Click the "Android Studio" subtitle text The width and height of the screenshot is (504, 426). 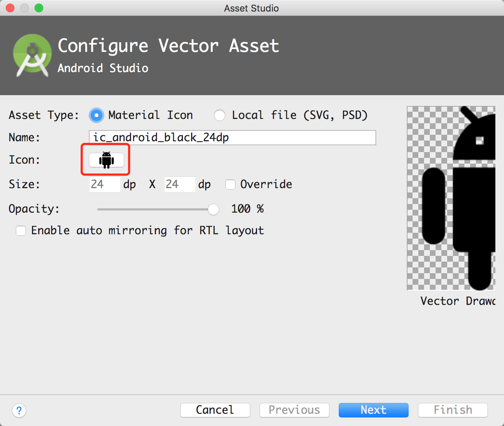click(x=103, y=68)
